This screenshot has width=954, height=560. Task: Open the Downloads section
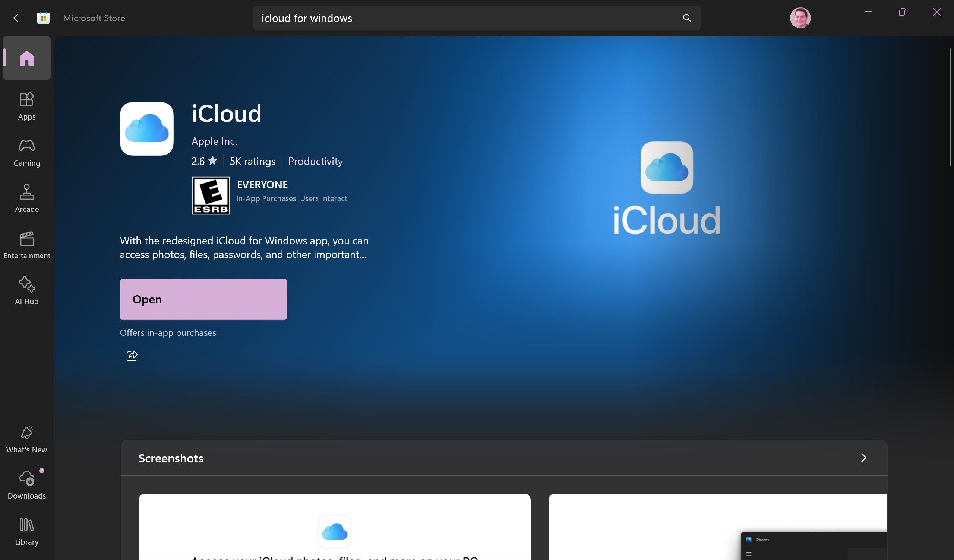27,483
